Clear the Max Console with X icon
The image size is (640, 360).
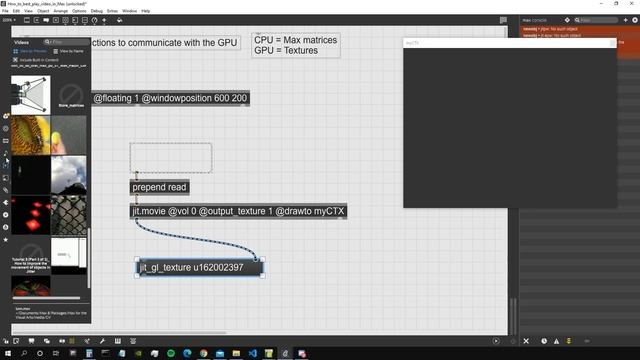tap(526, 341)
